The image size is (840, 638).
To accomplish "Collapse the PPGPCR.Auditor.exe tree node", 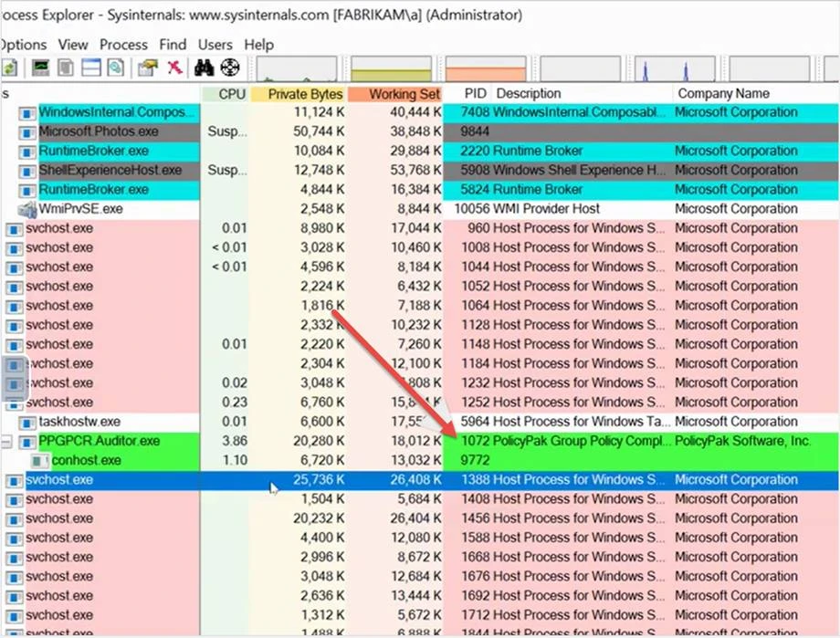I will (8, 442).
